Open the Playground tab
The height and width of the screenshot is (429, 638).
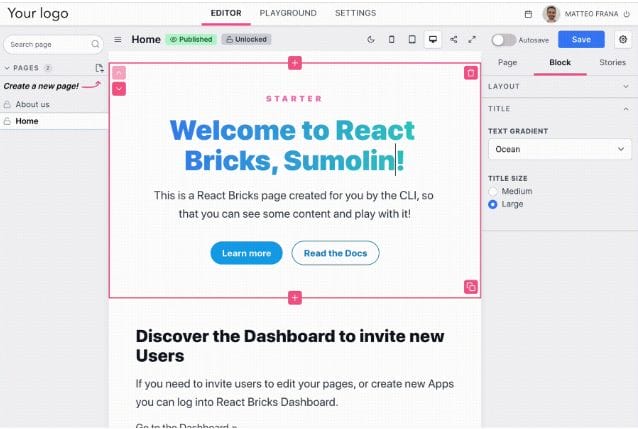click(288, 13)
